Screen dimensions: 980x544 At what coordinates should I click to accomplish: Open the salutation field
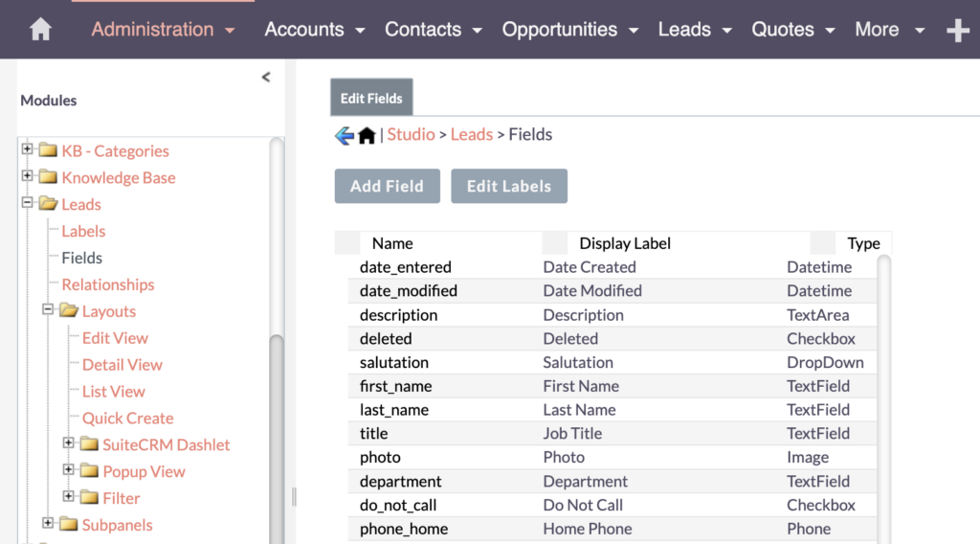[x=393, y=362]
